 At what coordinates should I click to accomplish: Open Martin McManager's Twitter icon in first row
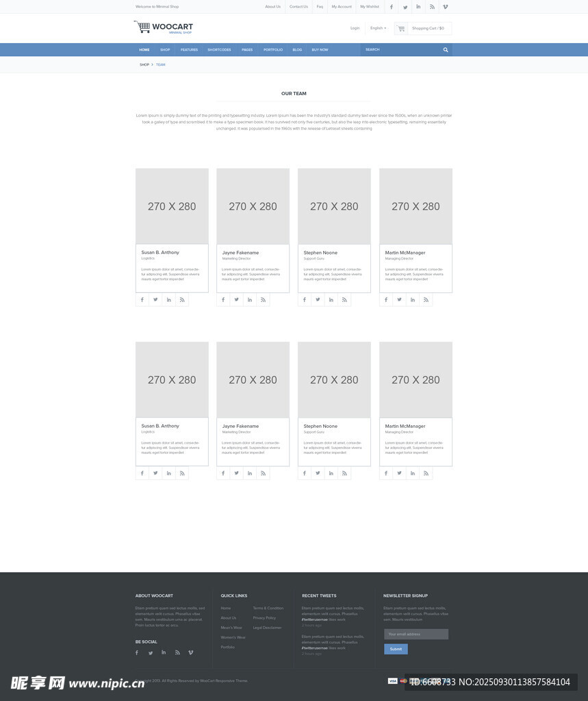(399, 300)
